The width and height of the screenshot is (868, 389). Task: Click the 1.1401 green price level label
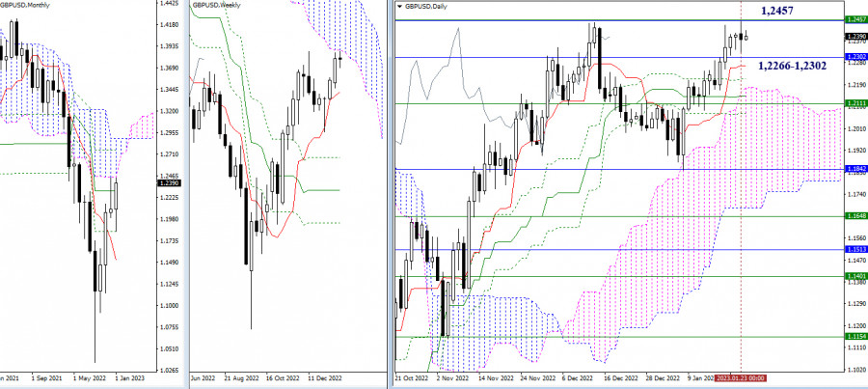pos(856,276)
